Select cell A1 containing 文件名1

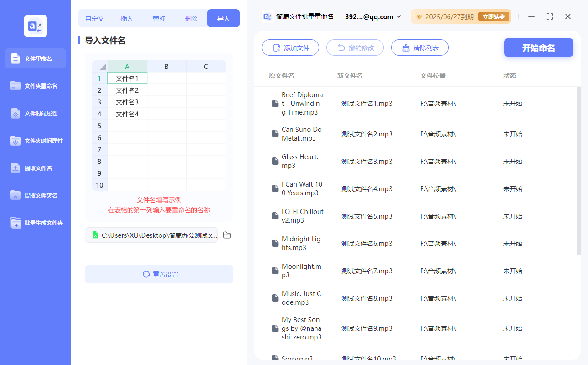pos(127,78)
